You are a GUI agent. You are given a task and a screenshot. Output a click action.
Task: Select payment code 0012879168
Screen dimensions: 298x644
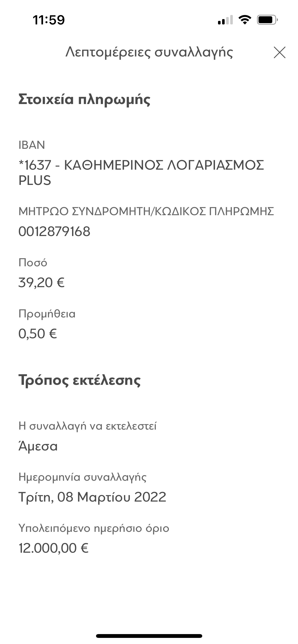tap(54, 231)
